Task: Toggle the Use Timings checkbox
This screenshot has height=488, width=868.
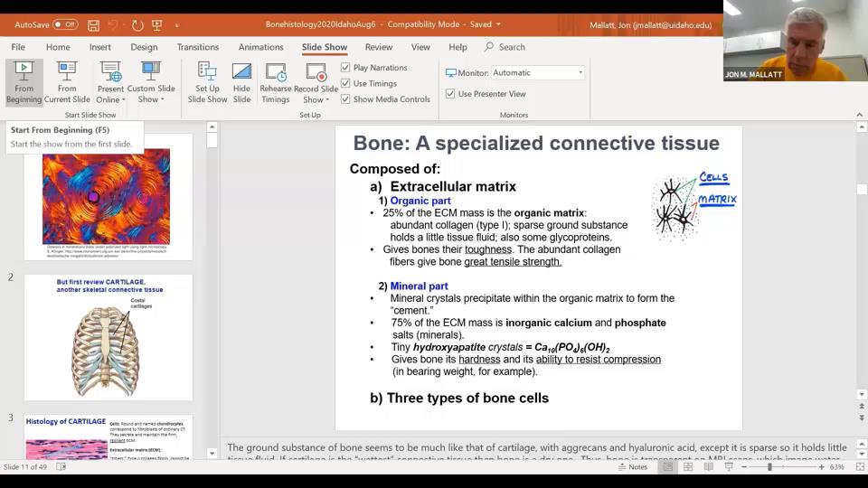Action: [x=346, y=83]
